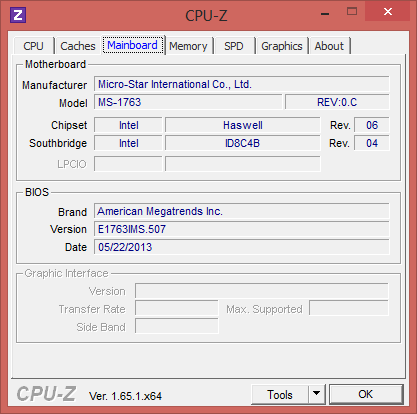Viewport: 417px width, 414px height.
Task: Click the Manufacturer label
Action: [55, 85]
